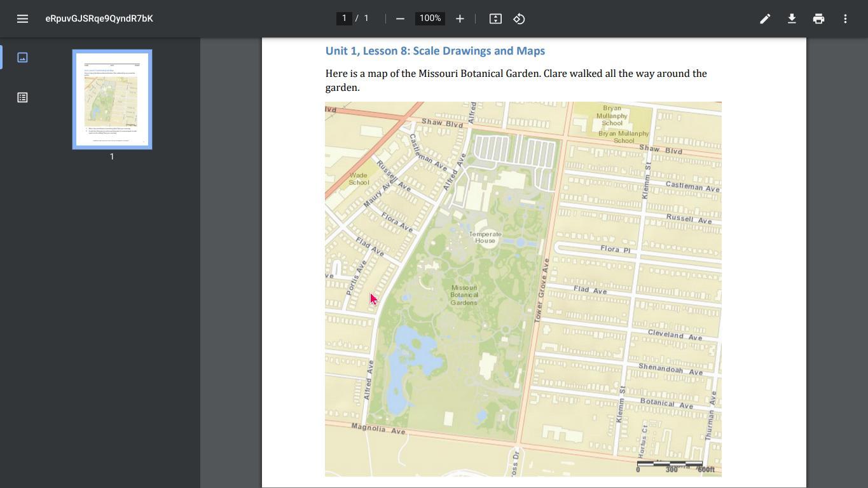This screenshot has width=868, height=488.
Task: Select the page 1 thumbnail
Action: 112,99
